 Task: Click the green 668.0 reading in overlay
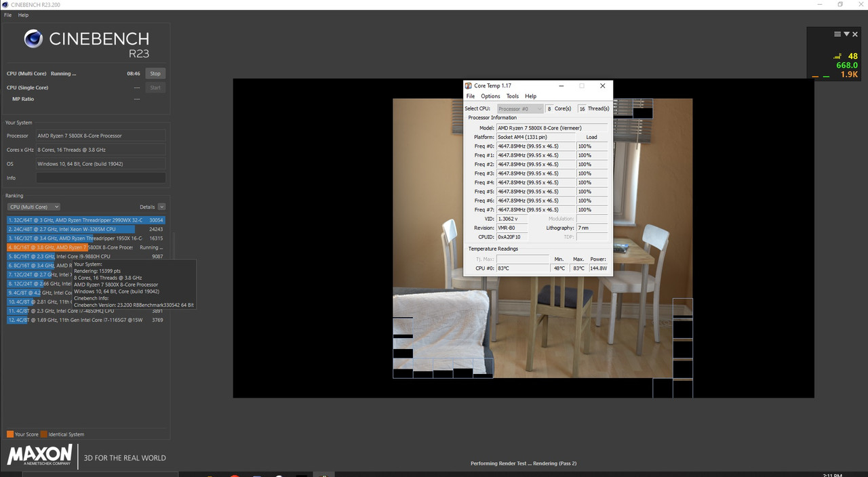click(x=847, y=66)
